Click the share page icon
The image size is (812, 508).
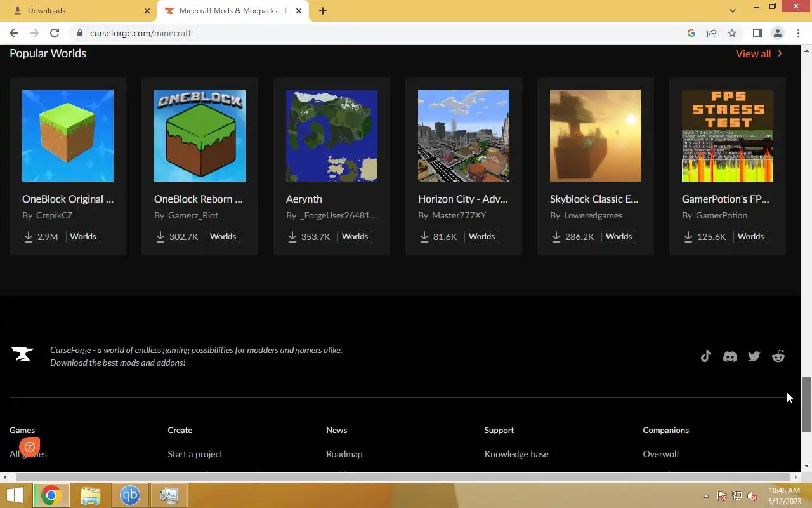coord(712,33)
